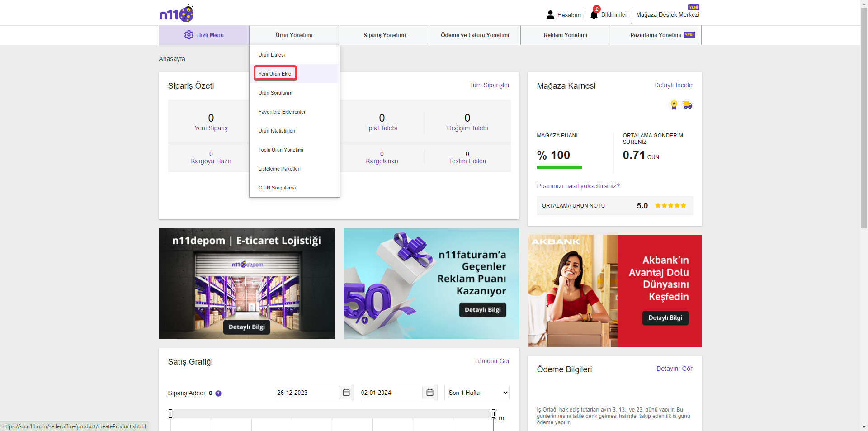Screen dimensions: 868x431
Task: Open Sipariş Yönetimi menu
Action: tap(385, 35)
